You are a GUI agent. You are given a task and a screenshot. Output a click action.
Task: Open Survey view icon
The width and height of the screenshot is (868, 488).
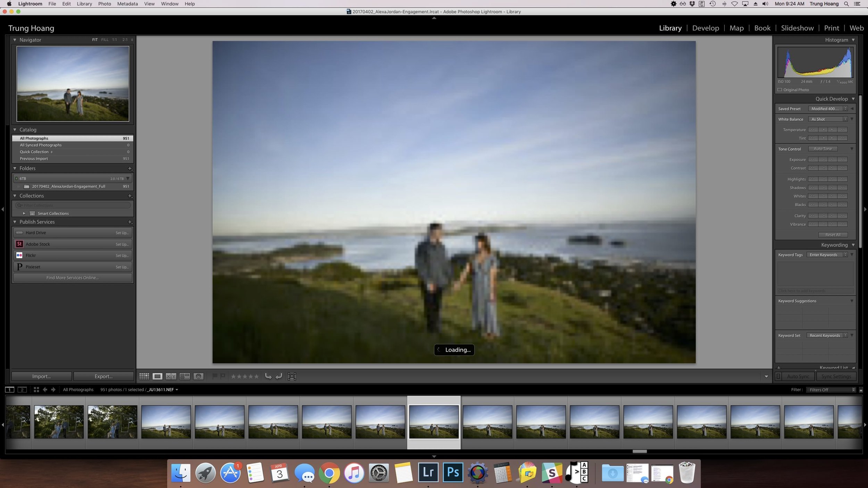(184, 376)
